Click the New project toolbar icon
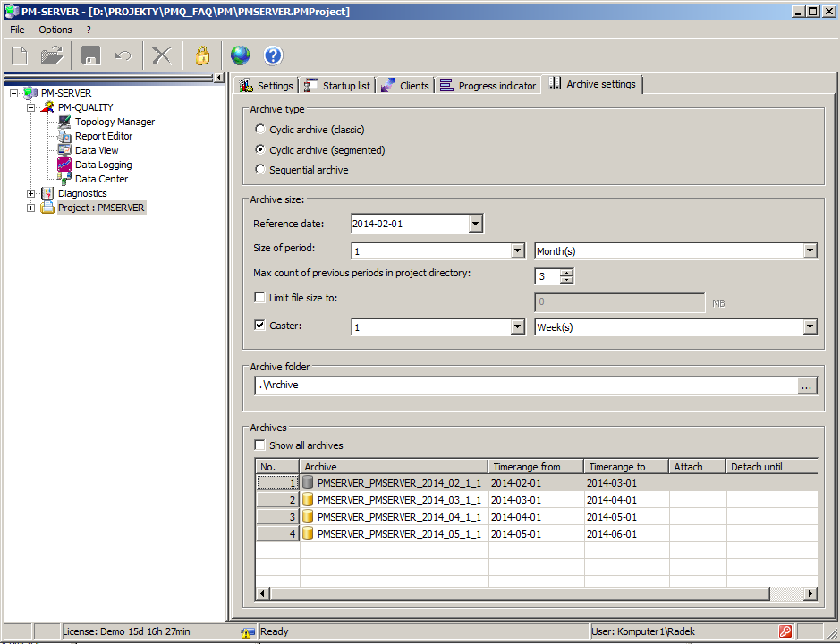Screen dimensions: 840x644 [20, 55]
